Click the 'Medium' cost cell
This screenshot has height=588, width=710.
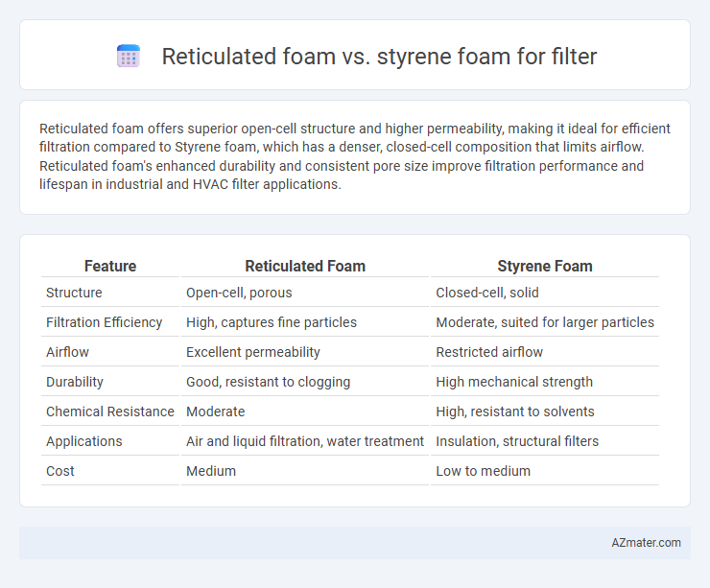(x=211, y=471)
